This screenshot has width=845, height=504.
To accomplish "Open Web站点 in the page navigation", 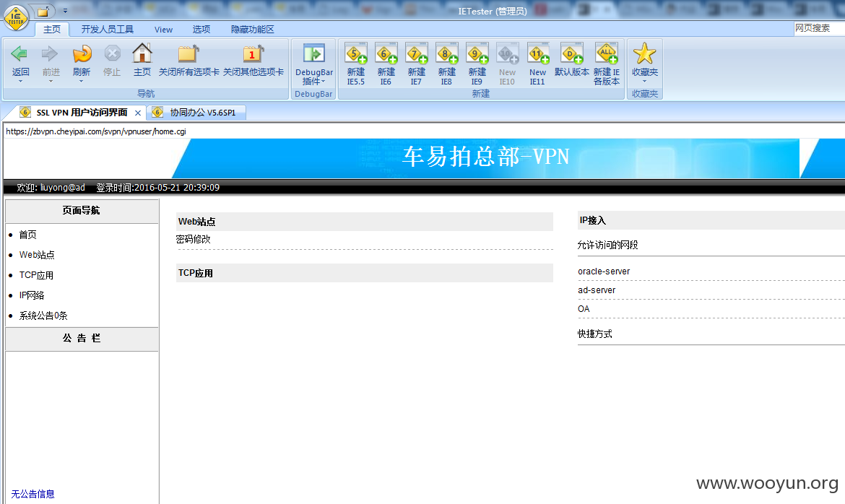I will click(37, 254).
